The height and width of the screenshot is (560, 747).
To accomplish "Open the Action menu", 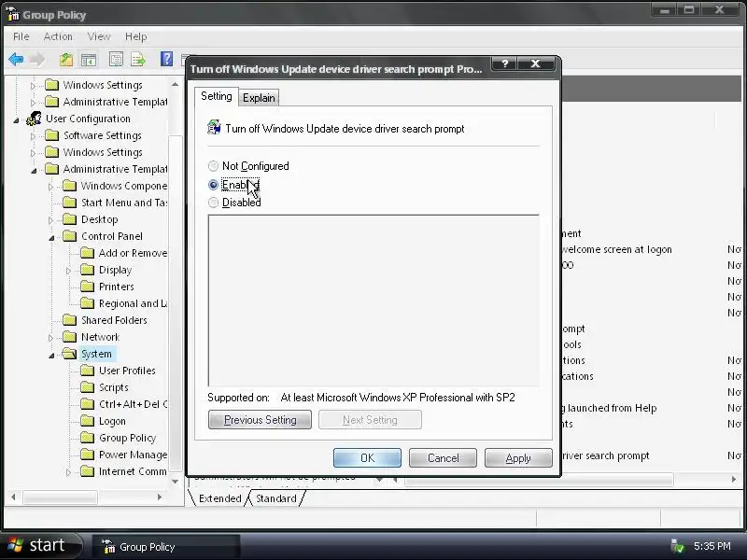I will click(x=58, y=36).
